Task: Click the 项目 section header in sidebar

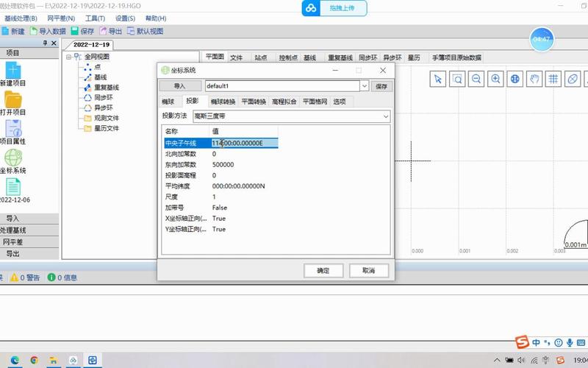Action: coord(29,53)
